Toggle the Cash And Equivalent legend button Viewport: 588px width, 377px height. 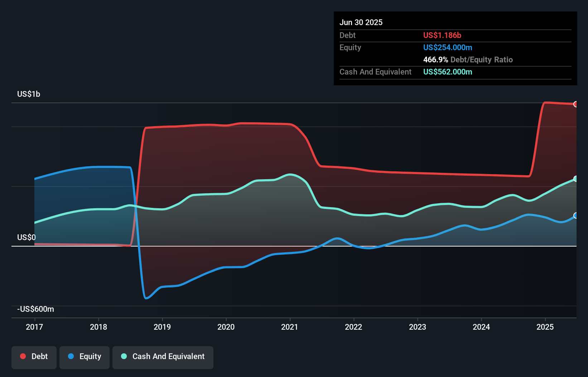point(163,357)
